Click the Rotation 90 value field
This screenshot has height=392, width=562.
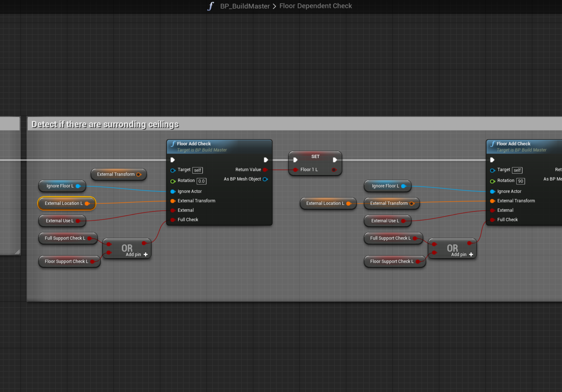[x=520, y=181]
